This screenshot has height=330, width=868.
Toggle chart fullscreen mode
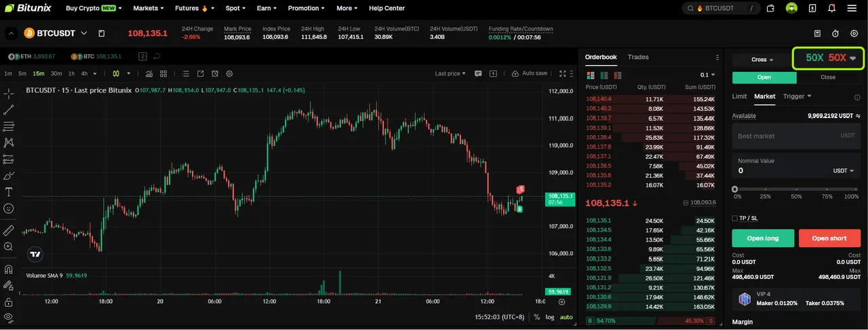click(562, 73)
